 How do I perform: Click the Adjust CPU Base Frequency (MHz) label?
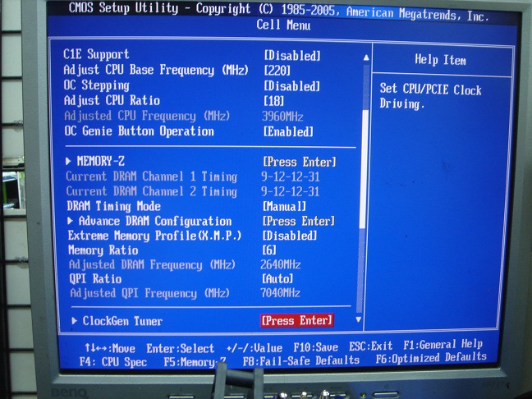point(156,70)
